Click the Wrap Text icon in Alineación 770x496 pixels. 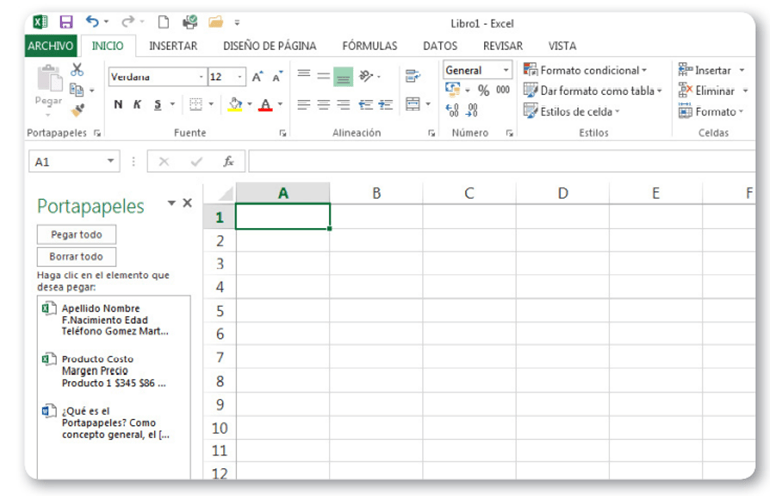[412, 76]
